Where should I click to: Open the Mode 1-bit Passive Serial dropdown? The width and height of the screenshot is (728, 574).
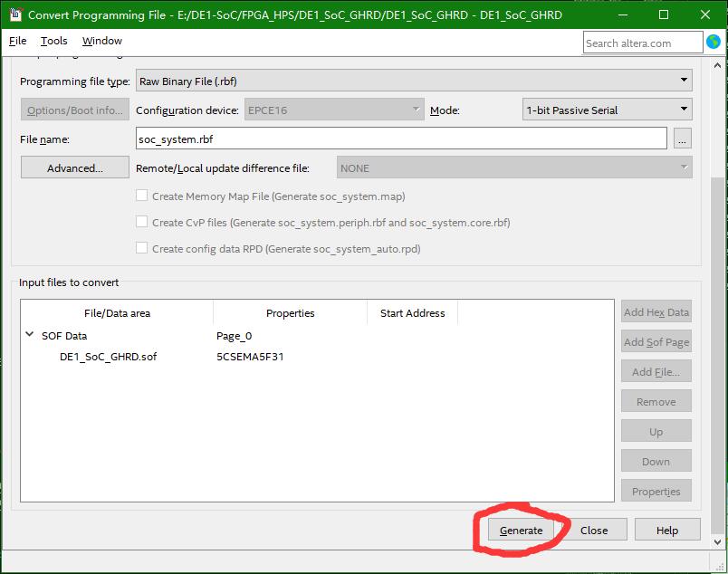click(607, 110)
